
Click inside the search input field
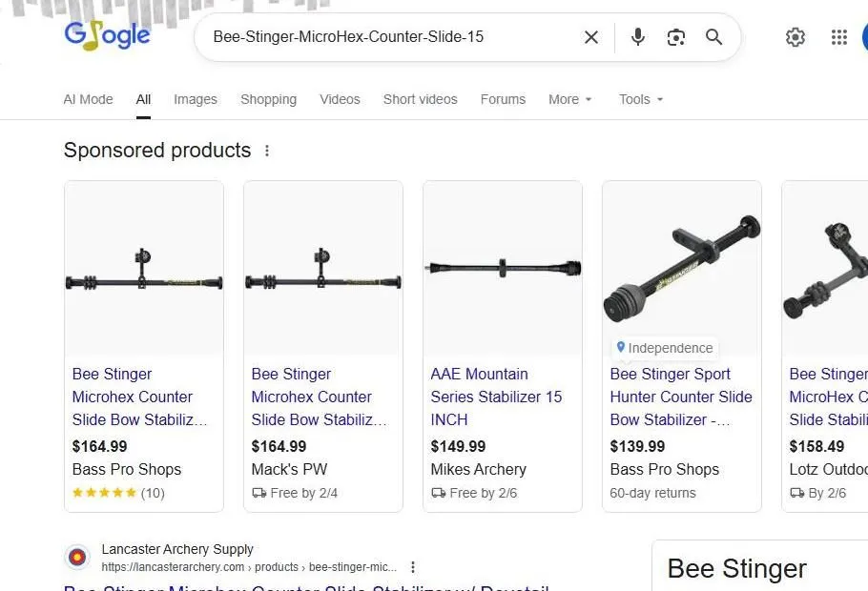382,37
